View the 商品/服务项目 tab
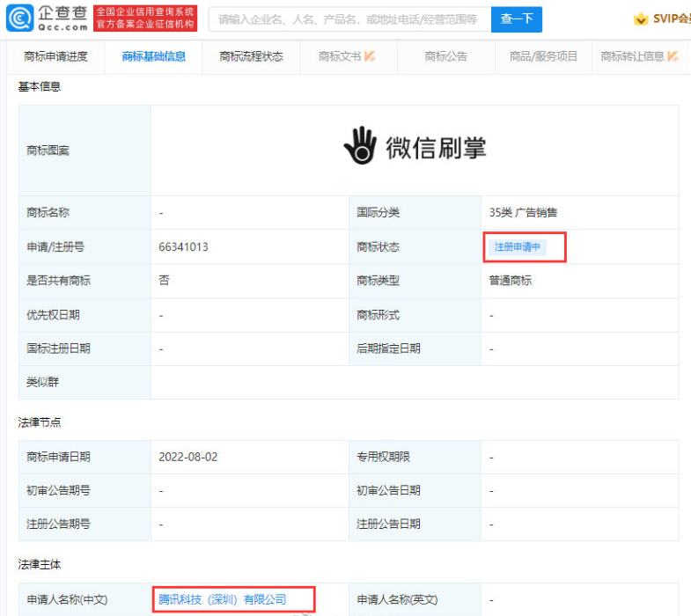This screenshot has height=616, width=691. [543, 56]
